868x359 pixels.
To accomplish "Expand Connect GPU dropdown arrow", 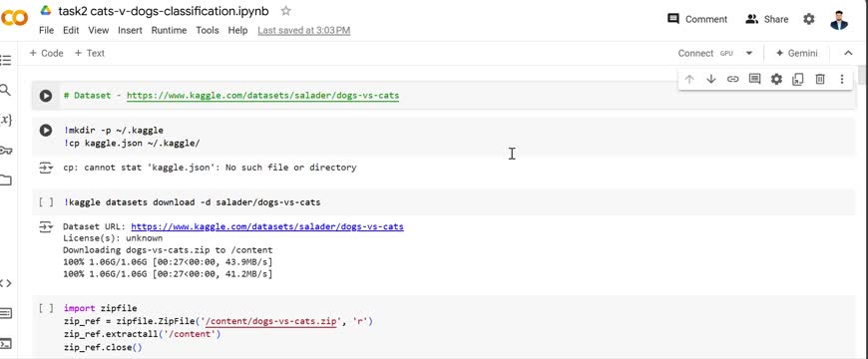I will click(x=749, y=53).
